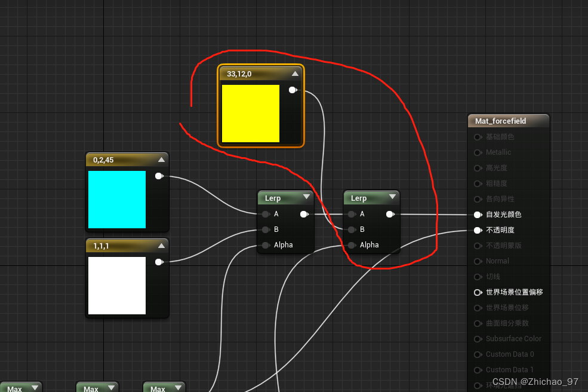Click the 各向异性 anisotropy input pin
Viewport: 588px width, 392px height.
point(478,199)
